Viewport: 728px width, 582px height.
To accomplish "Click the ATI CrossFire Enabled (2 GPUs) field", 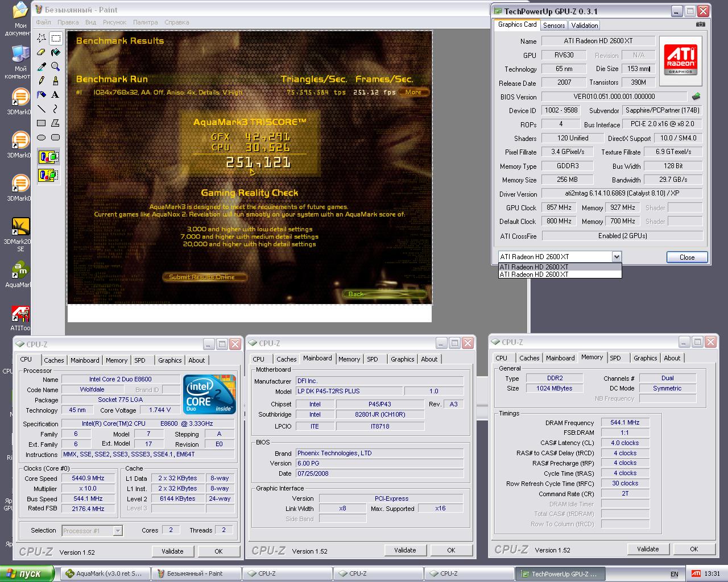I will [x=622, y=236].
